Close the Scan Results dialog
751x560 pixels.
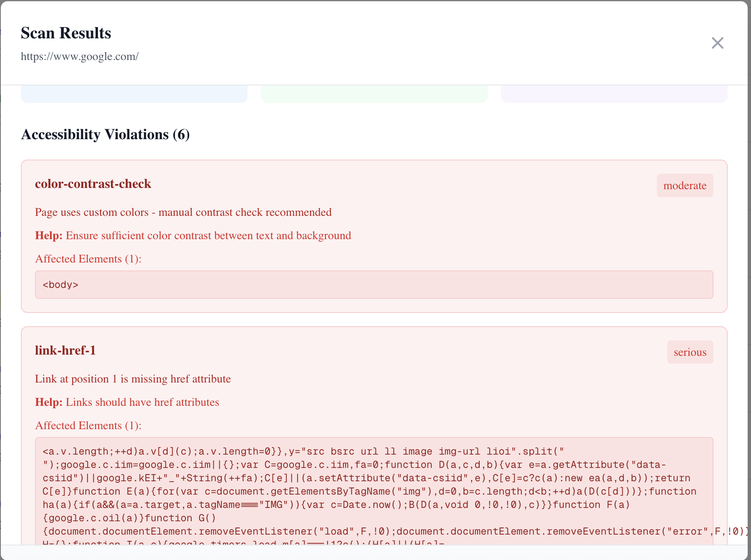(717, 43)
